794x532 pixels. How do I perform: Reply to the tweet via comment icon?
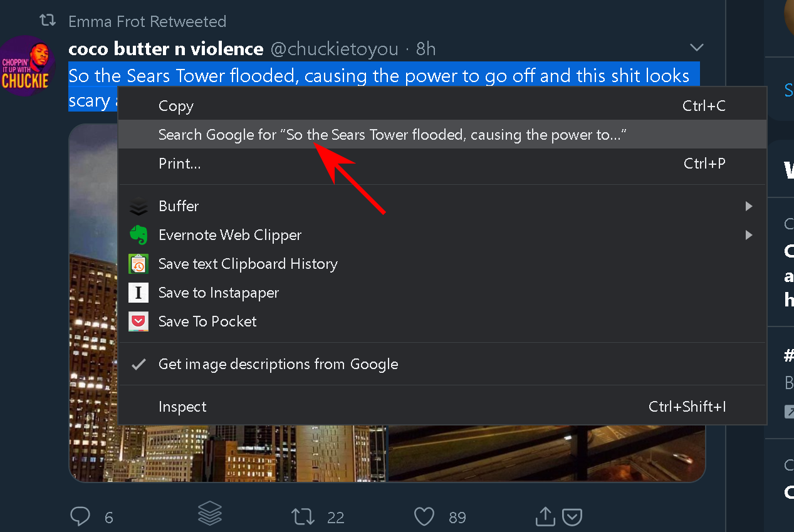80,516
